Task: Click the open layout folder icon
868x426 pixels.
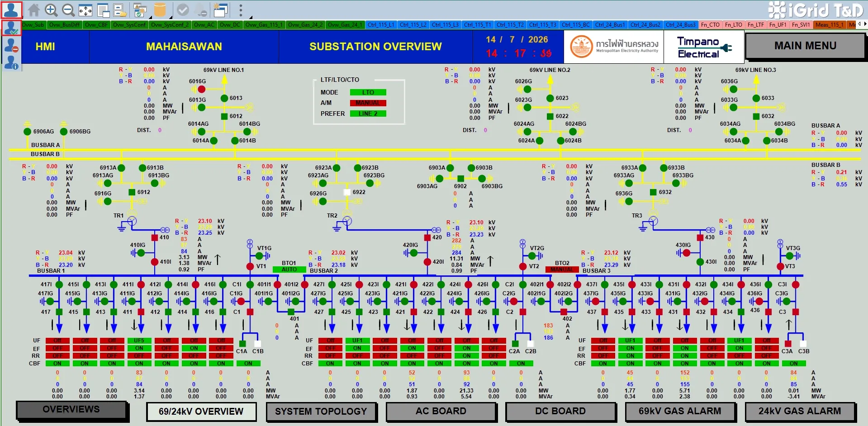Action: click(x=120, y=9)
